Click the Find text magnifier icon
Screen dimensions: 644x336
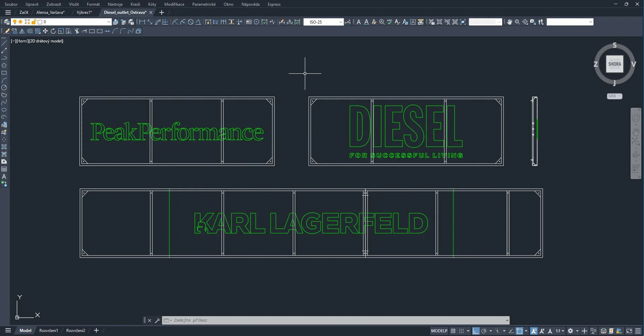point(382,22)
